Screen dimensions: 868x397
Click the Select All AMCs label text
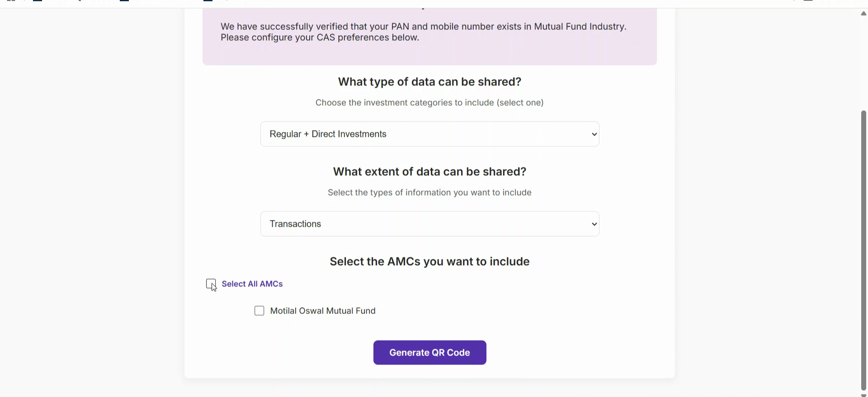click(x=252, y=284)
